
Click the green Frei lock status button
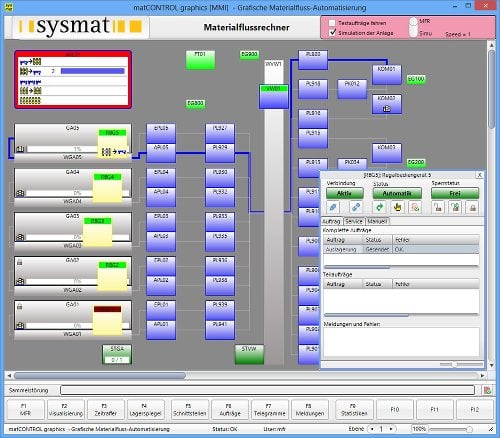pos(455,193)
